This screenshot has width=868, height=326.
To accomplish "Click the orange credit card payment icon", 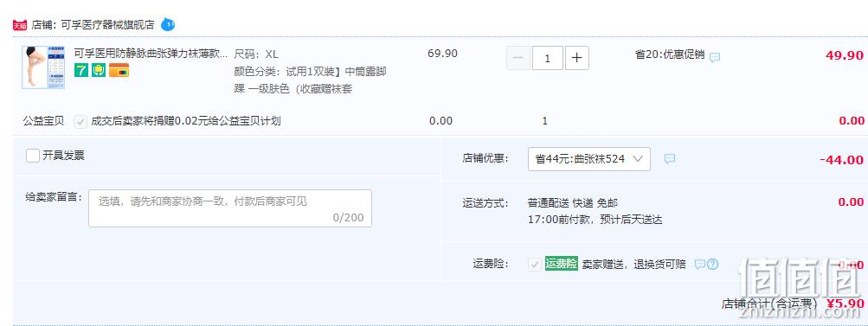I will pyautogui.click(x=119, y=70).
